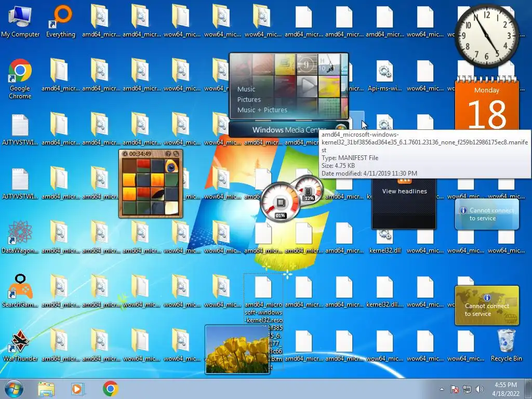The image size is (532, 399).
Task: Open the DataWagon desktop shortcut
Action: coord(20,237)
